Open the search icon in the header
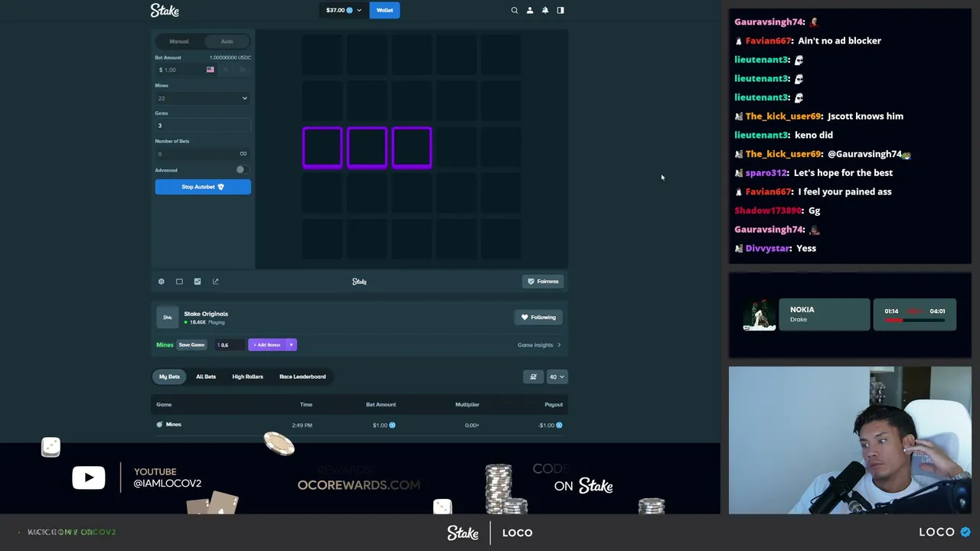980x551 pixels. tap(514, 10)
